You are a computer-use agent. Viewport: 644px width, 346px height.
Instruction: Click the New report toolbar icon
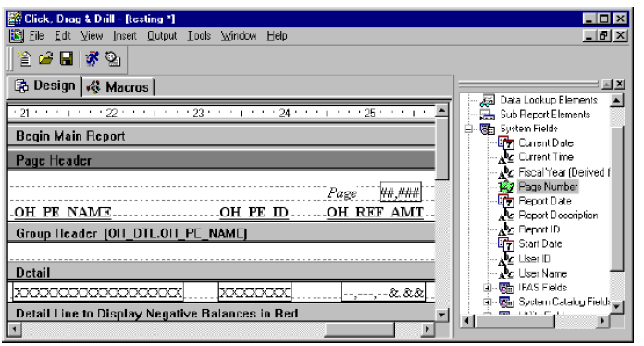25,59
